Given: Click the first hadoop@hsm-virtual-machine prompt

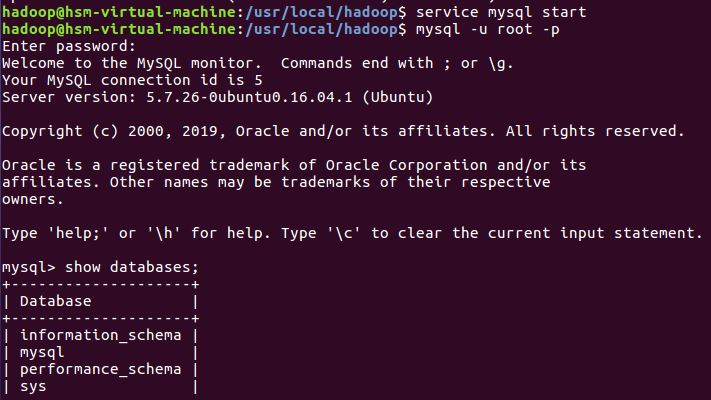Looking at the screenshot, I should pyautogui.click(x=119, y=12).
